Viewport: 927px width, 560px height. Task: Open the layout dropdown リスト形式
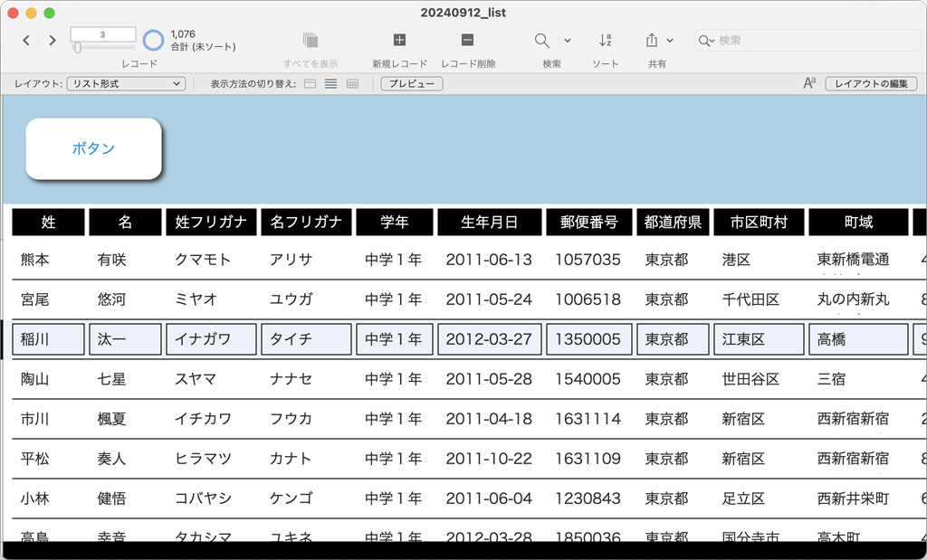point(127,84)
